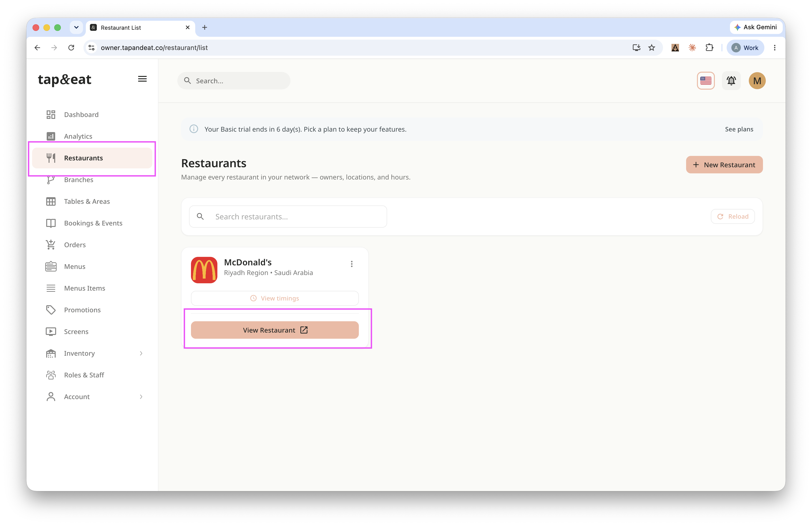
Task: Open the Work profile button
Action: (745, 48)
